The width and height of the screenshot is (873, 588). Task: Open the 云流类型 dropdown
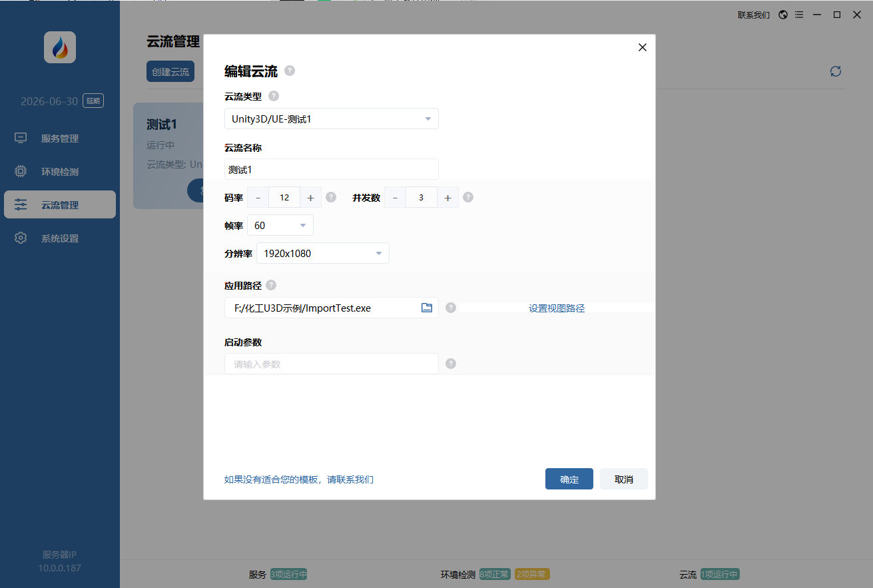click(331, 119)
